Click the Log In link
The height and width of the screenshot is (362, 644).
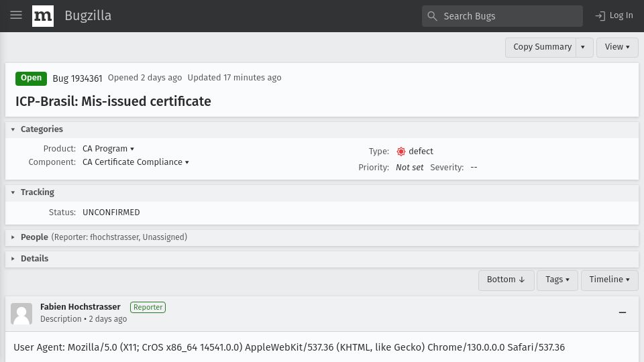pyautogui.click(x=614, y=15)
